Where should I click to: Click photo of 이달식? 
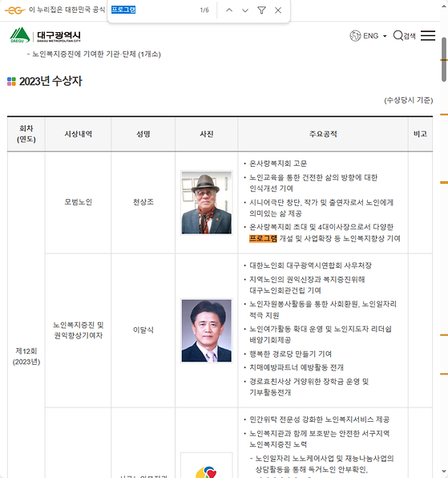click(x=206, y=330)
